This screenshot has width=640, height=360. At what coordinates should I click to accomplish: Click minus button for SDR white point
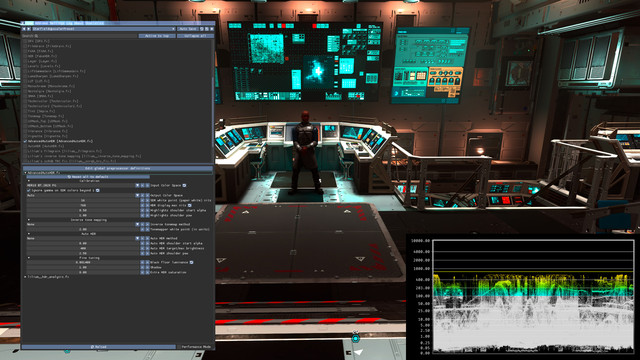[142, 200]
